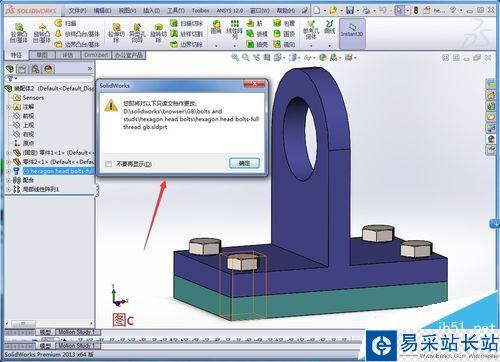Open the PropertyManager tab icon
This screenshot has height=362, width=500.
click(22, 69)
